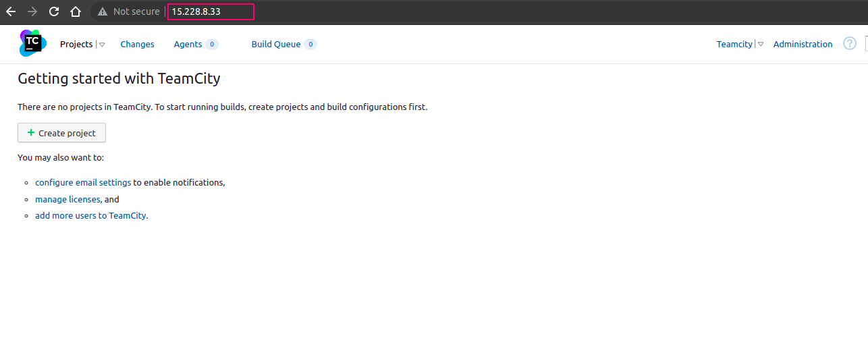Open the Administration link
The image size is (868, 357).
[x=803, y=45]
